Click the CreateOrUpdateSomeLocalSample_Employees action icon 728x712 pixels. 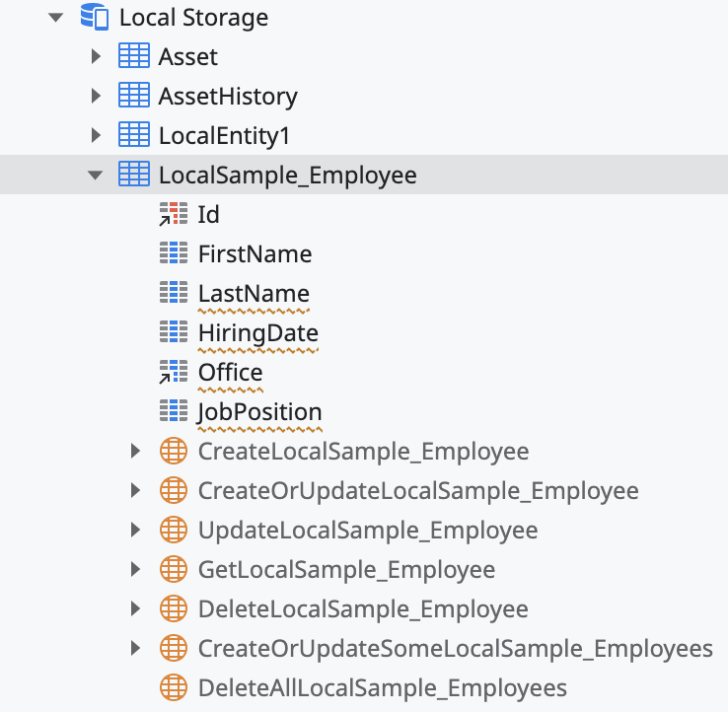(174, 648)
